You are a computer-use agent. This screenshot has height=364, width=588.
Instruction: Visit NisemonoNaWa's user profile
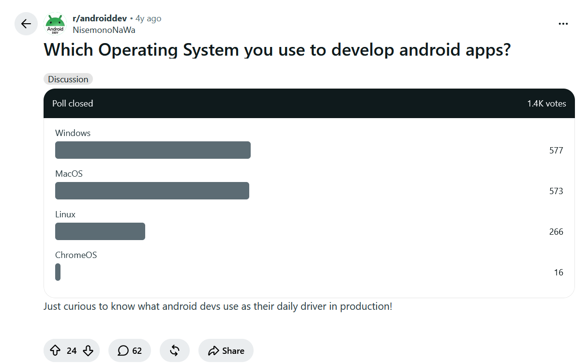click(104, 30)
